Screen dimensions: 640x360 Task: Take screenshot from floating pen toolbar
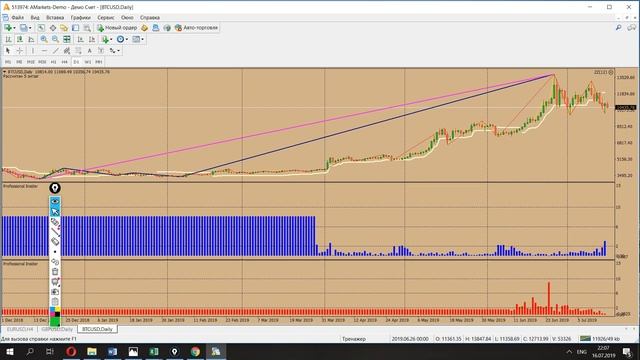pyautogui.click(x=55, y=291)
